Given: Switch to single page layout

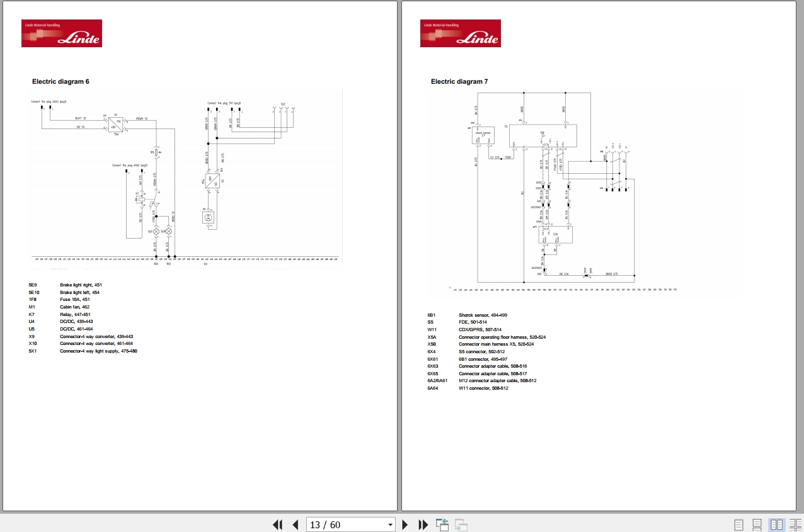Looking at the screenshot, I should pyautogui.click(x=739, y=524).
